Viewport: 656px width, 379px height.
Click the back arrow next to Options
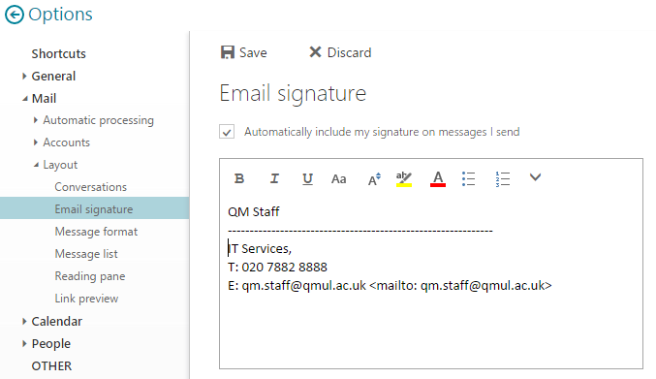[14, 15]
